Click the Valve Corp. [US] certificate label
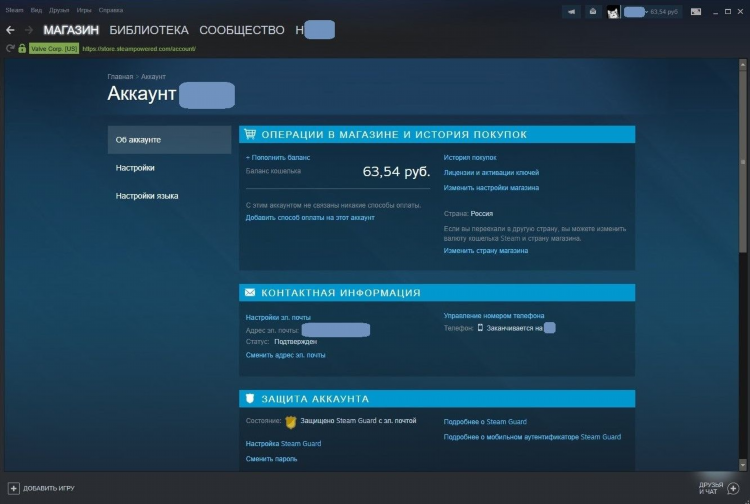Viewport: 750px width, 504px height. [x=54, y=49]
